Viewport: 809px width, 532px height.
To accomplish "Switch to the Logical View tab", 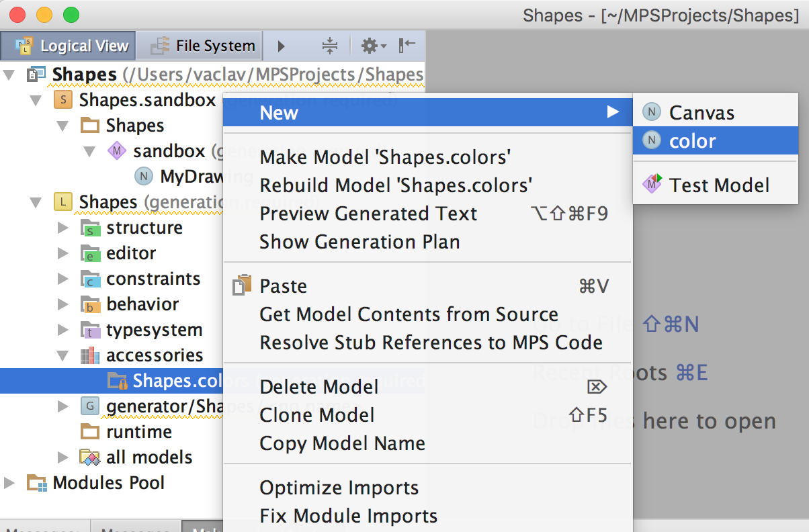I will 69,46.
